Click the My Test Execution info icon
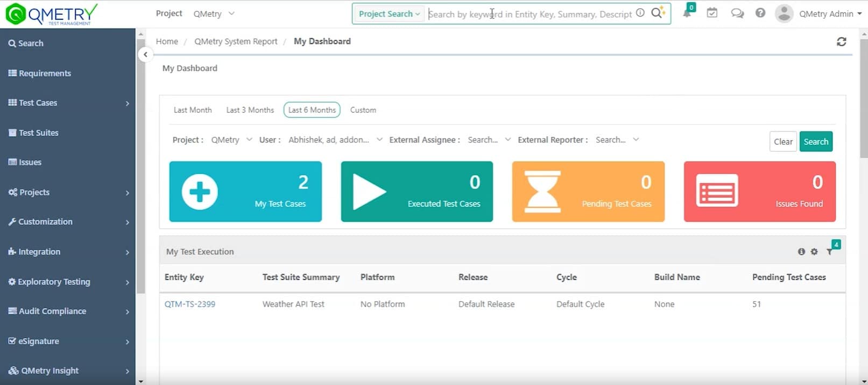Screen dimensions: 868x385 801,251
